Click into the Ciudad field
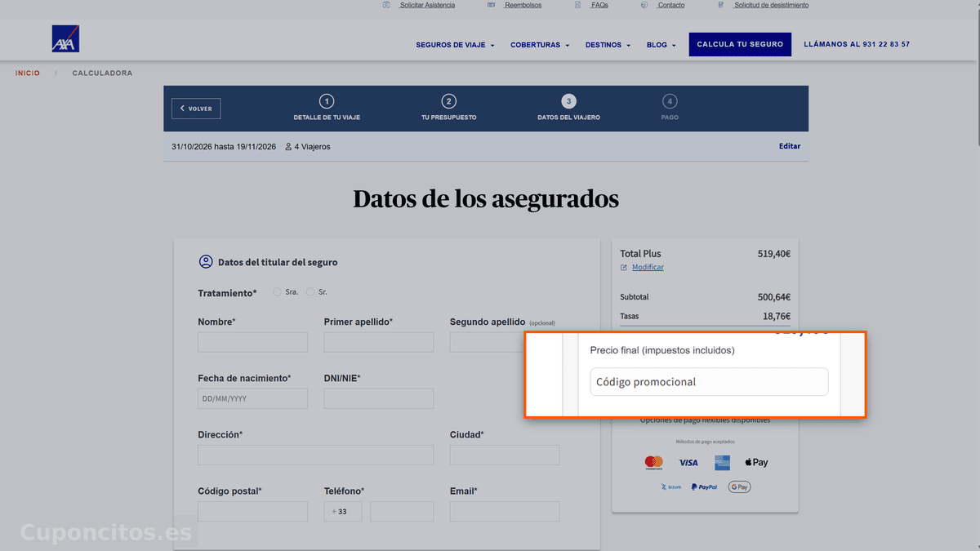This screenshot has height=551, width=980. 505,455
